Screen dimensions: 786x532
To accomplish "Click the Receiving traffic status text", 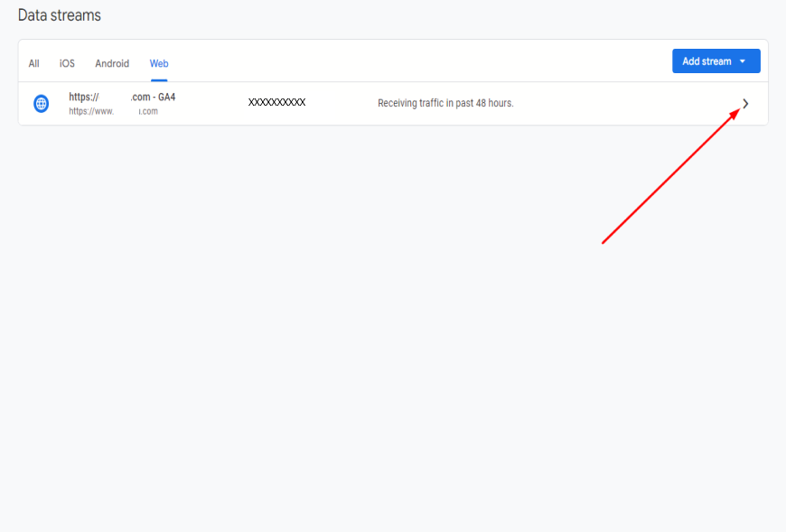I will coord(445,103).
